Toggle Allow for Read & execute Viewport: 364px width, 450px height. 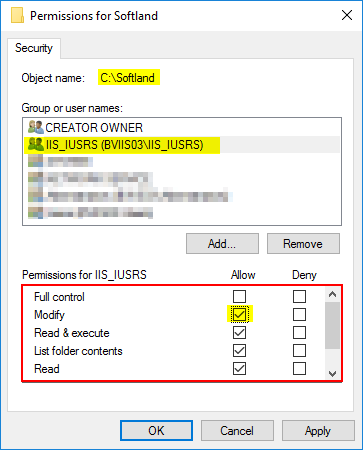[x=239, y=332]
